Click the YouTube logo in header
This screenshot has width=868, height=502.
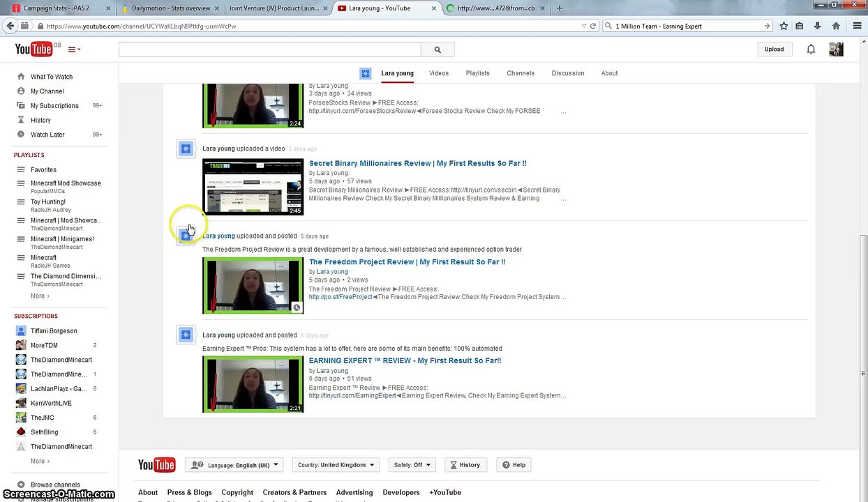pyautogui.click(x=34, y=49)
